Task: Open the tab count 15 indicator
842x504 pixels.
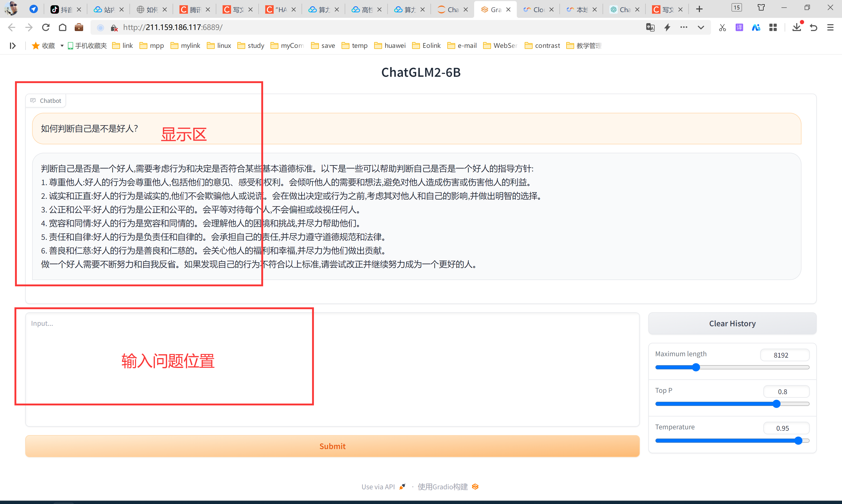Action: (736, 7)
